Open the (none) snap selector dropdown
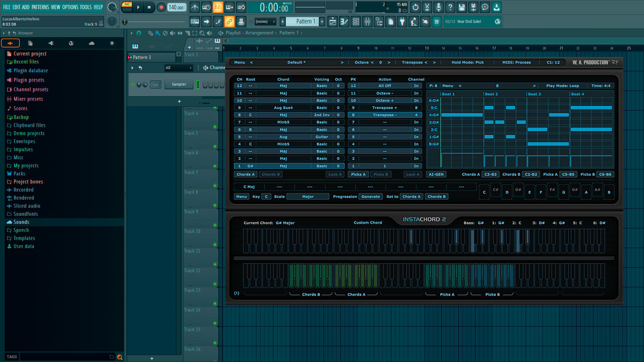Image resolution: width=644 pixels, height=362 pixels. (265, 22)
